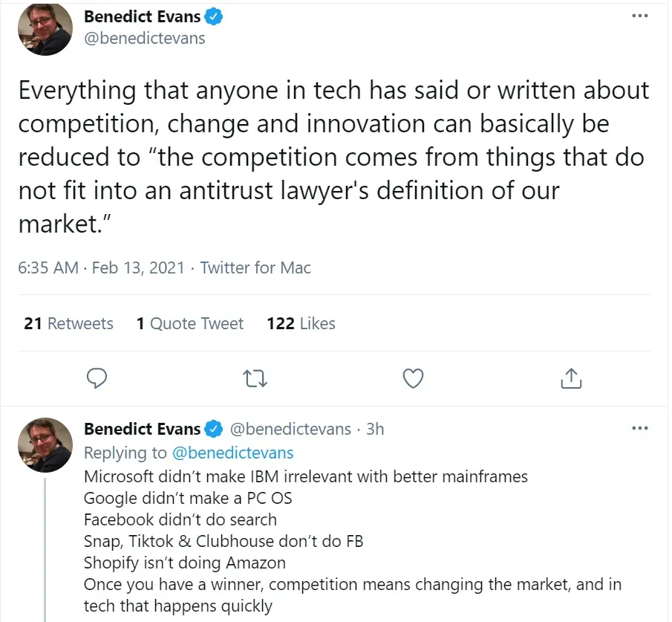
Task: View the 1 Quote Tweet
Action: 190,324
